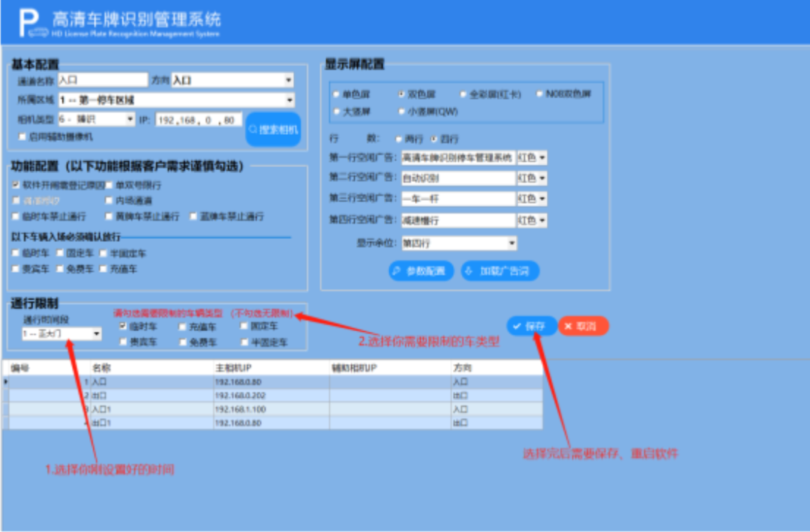Select the 双色屏 radio option
810x532 pixels.
pos(401,94)
